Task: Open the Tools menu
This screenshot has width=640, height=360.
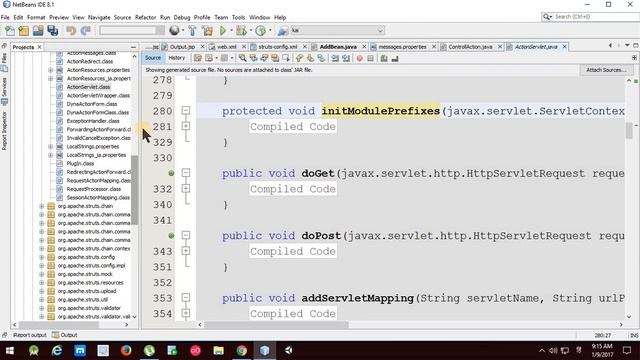Action: (x=238, y=17)
